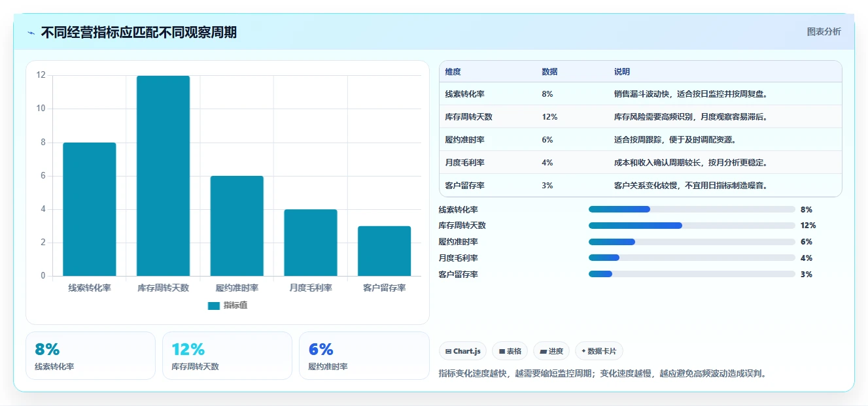Click the 月度毛利率 progress bar at 4%
The image size is (868, 406).
[692, 258]
